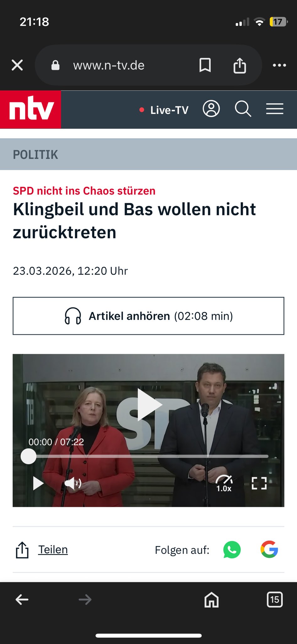The width and height of the screenshot is (297, 644).
Task: Mute the video volume speaker
Action: point(73,483)
